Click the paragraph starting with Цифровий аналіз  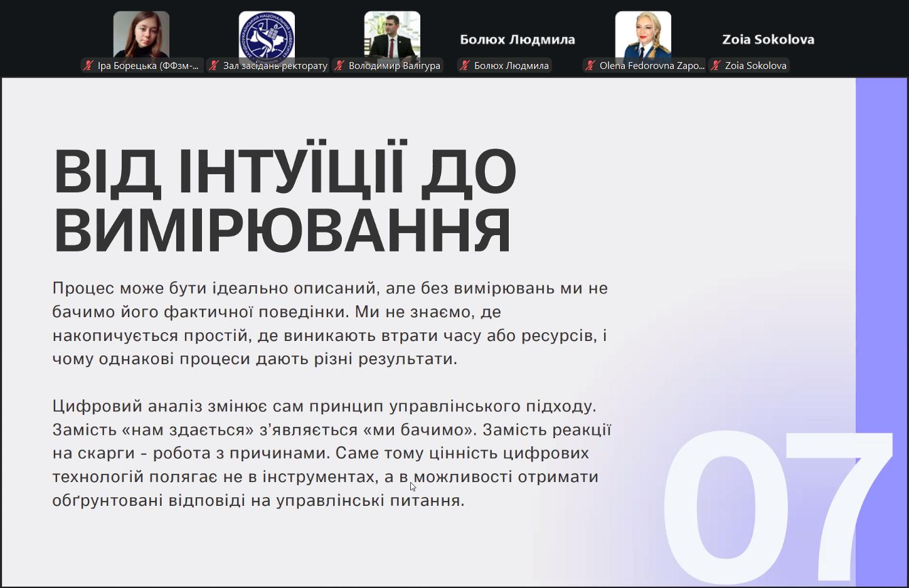(x=331, y=453)
